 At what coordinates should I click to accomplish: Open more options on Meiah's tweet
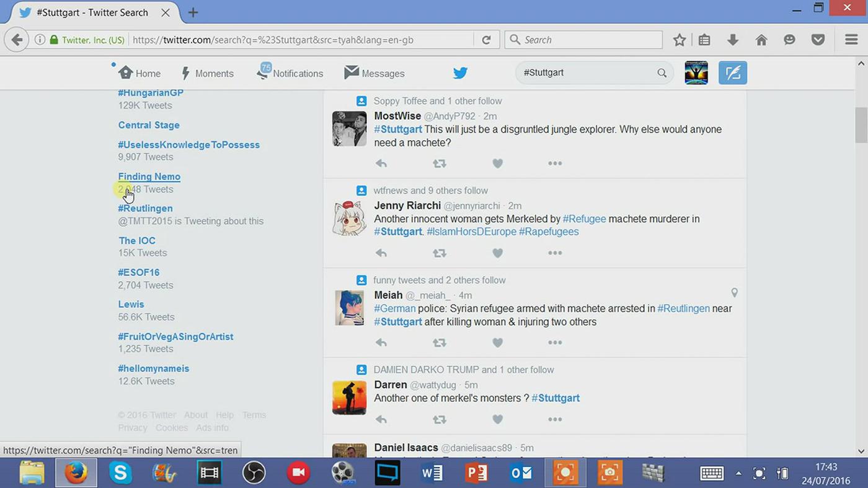pos(555,343)
